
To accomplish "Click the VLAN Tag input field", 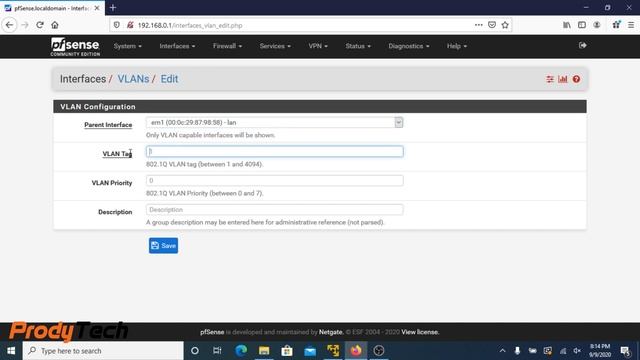I will [275, 151].
